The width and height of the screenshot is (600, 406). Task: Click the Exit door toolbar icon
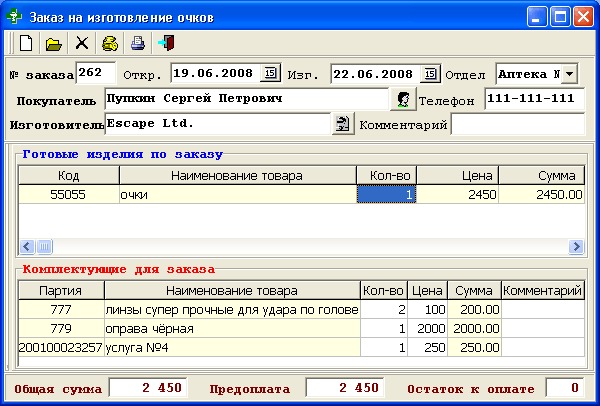point(165,43)
